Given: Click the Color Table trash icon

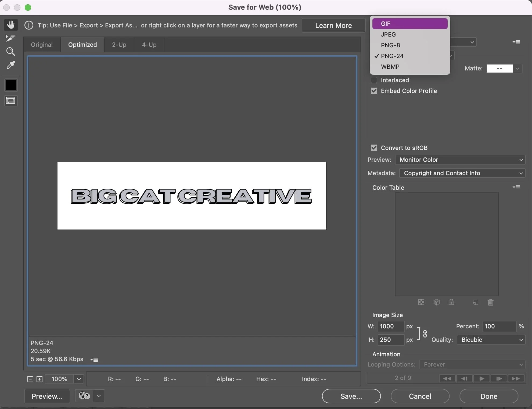Looking at the screenshot, I should 491,302.
